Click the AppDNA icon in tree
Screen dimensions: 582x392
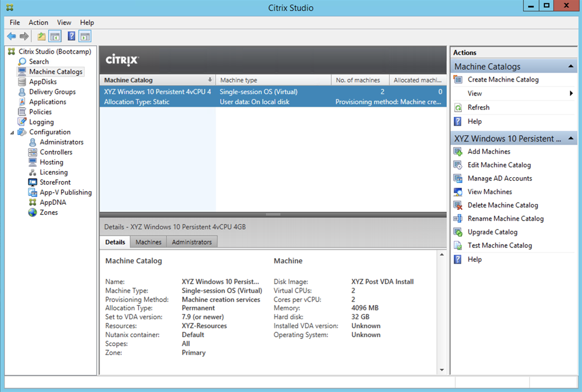tap(32, 202)
